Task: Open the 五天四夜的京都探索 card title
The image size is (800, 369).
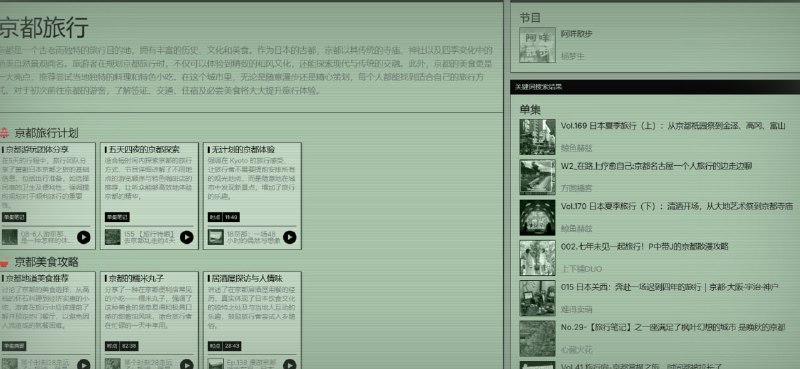Action: [144, 150]
